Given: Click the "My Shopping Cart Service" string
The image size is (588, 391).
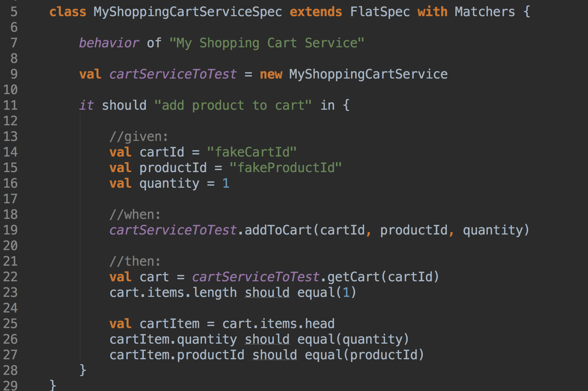Looking at the screenshot, I should (x=267, y=43).
